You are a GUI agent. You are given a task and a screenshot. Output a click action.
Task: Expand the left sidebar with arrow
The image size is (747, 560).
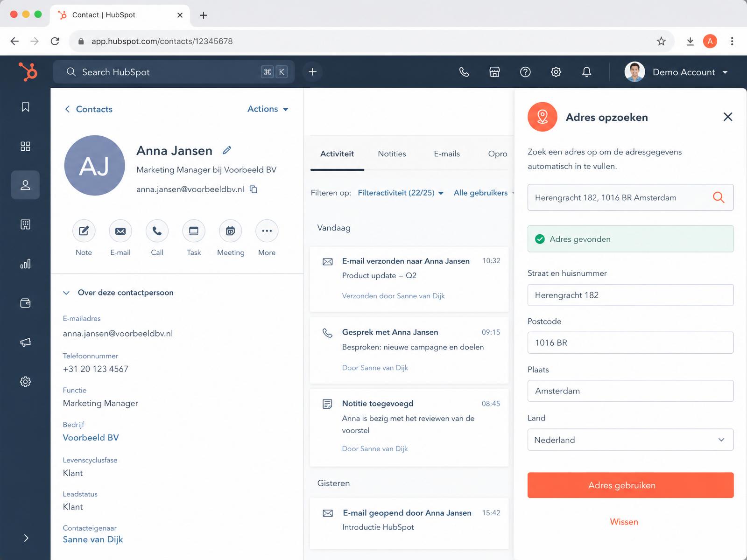point(26,538)
